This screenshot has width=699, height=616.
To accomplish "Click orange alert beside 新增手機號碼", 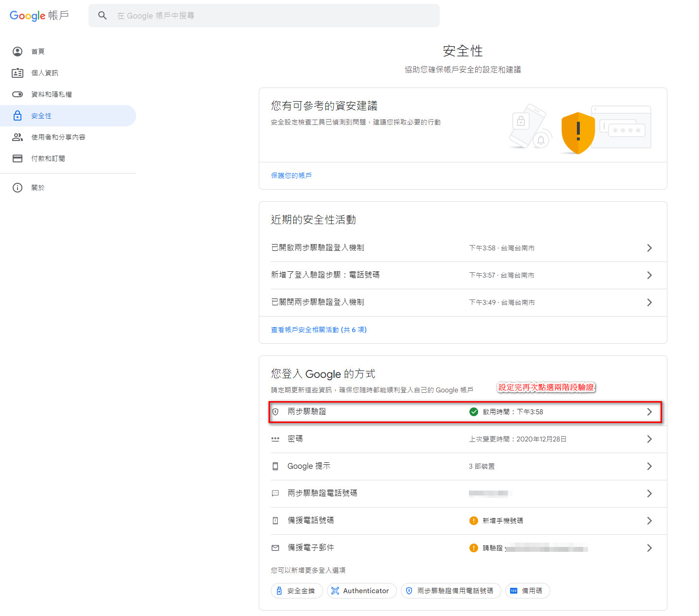I will (474, 521).
